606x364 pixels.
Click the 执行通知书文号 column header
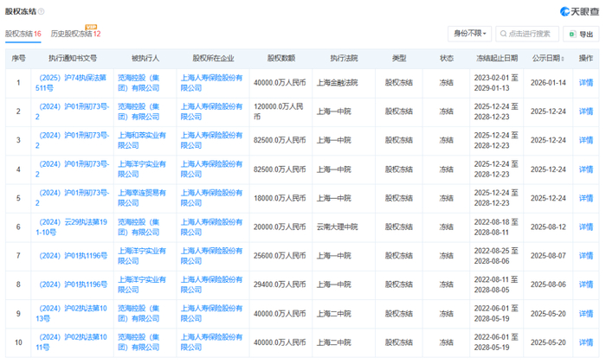[73, 58]
